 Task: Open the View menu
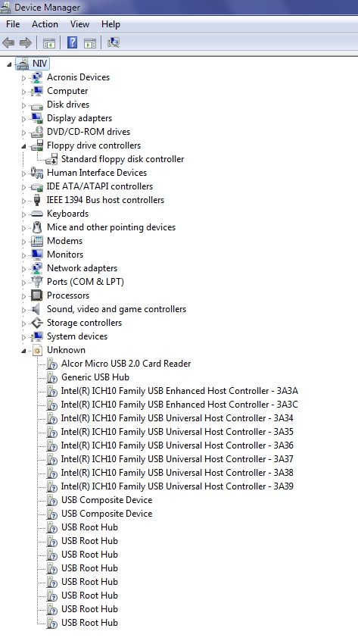coord(79,24)
